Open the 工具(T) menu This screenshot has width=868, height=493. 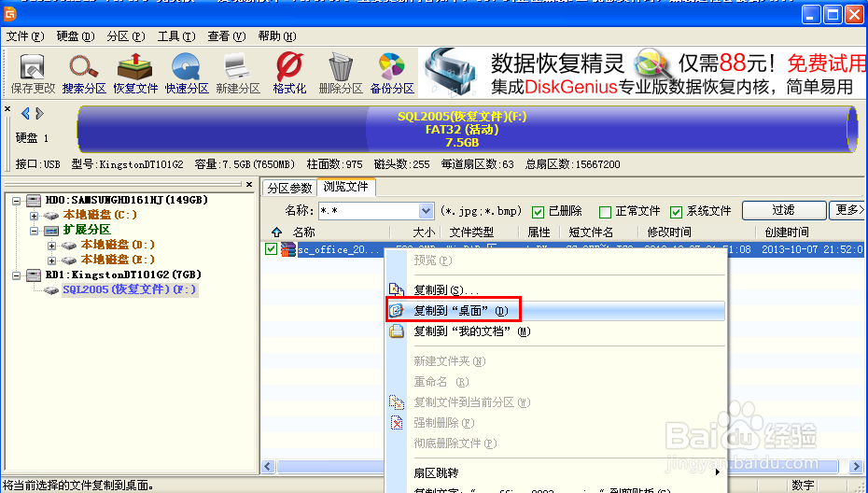click(x=176, y=36)
